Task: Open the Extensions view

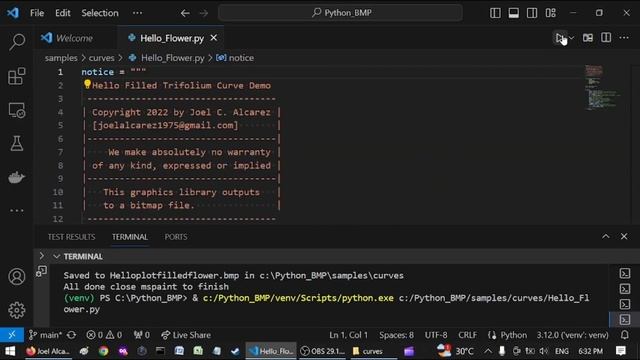Action: coord(17,76)
